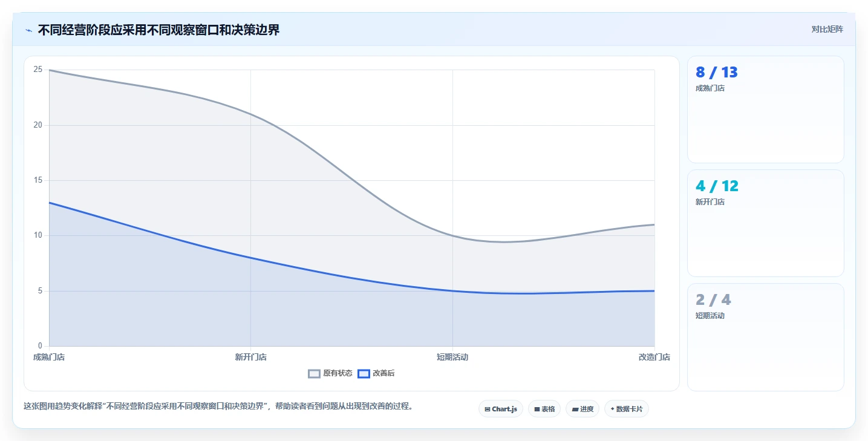The width and height of the screenshot is (868, 441).
Task: Click the 2 / 4 value text
Action: pos(713,300)
